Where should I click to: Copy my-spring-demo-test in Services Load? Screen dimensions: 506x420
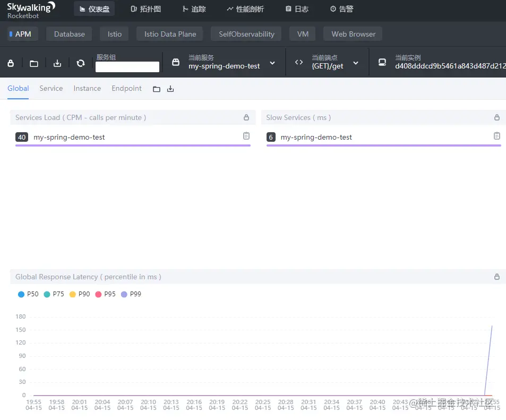tap(246, 136)
